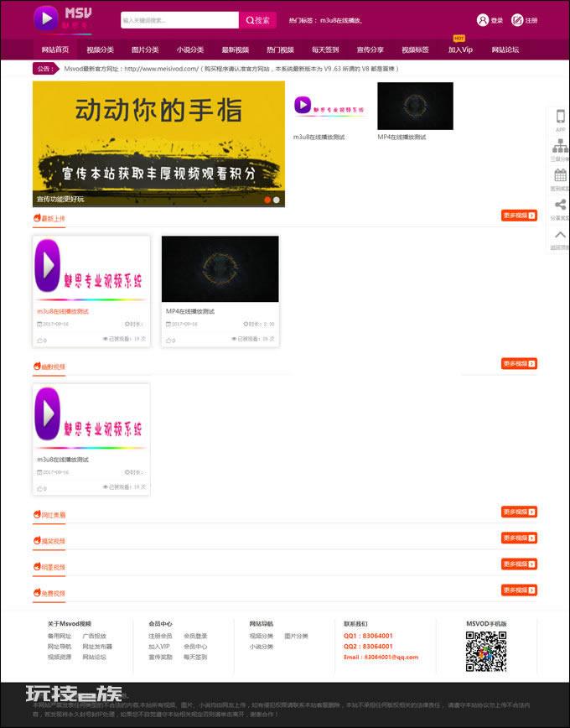570x728 pixels.
Task: Click like thumb icon on first 最新上传 card
Action: [x=40, y=341]
